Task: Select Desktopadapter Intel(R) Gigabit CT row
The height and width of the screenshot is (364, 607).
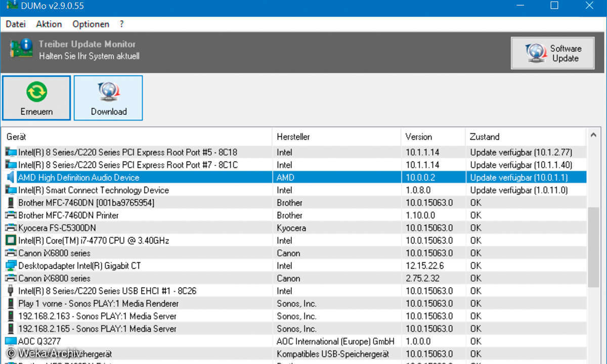Action: tap(294, 265)
